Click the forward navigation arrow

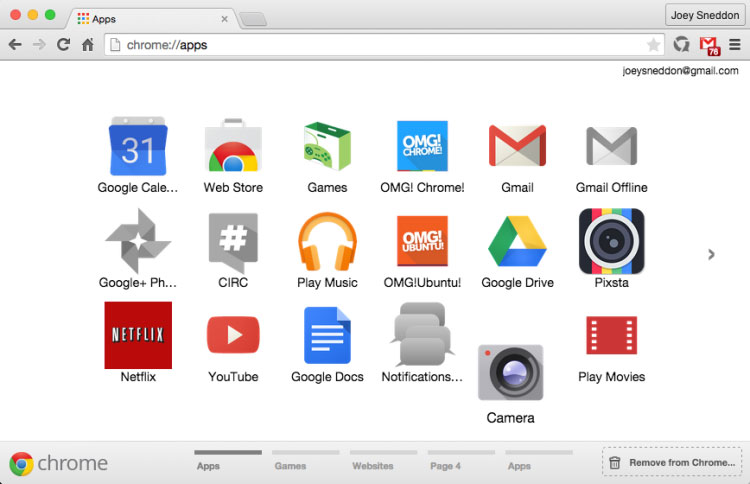point(39,45)
